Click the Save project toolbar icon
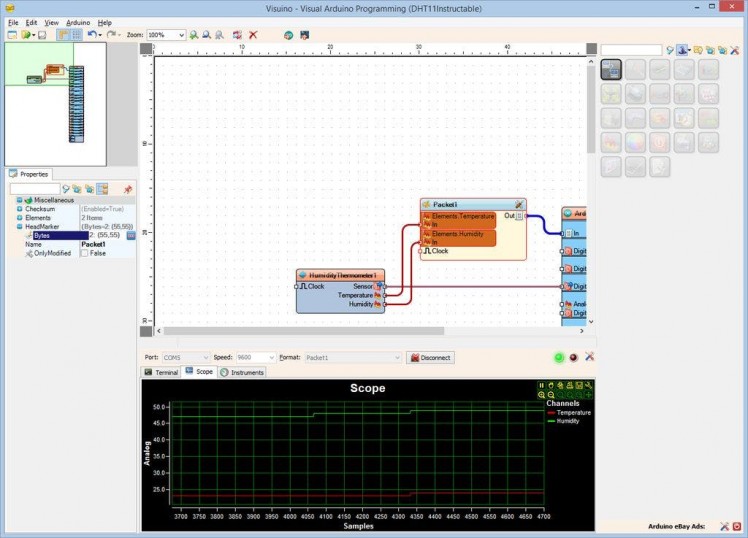Screen dimensions: 748x538 [42, 35]
